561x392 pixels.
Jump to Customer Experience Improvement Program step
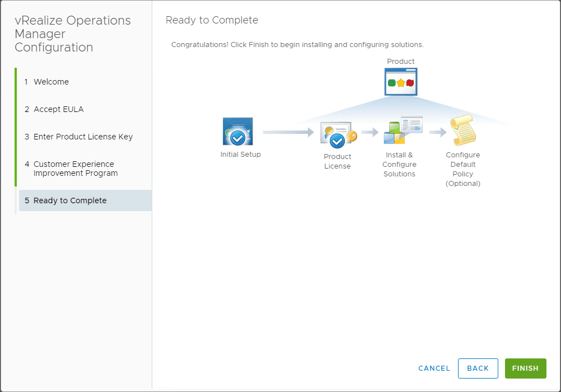[76, 169]
